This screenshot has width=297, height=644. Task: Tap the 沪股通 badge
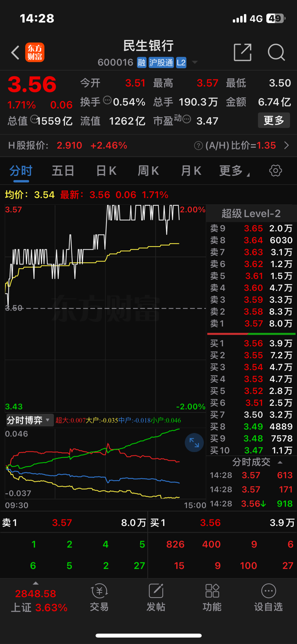click(161, 63)
